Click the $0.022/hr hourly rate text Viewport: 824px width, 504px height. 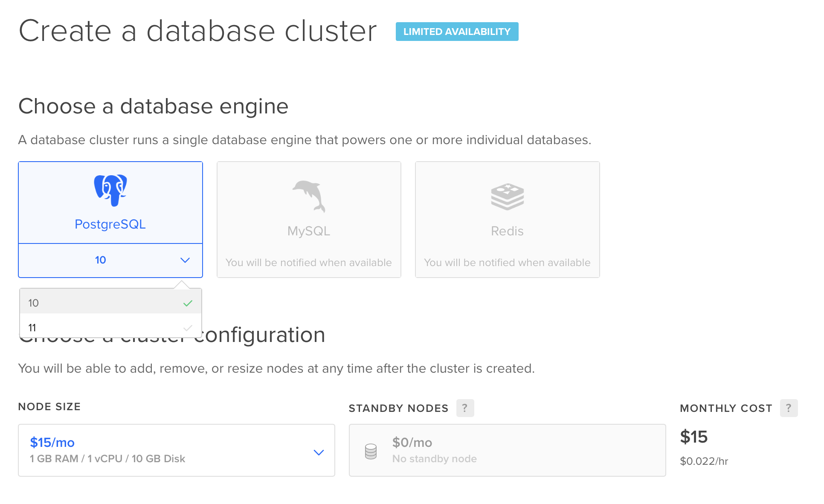point(704,461)
